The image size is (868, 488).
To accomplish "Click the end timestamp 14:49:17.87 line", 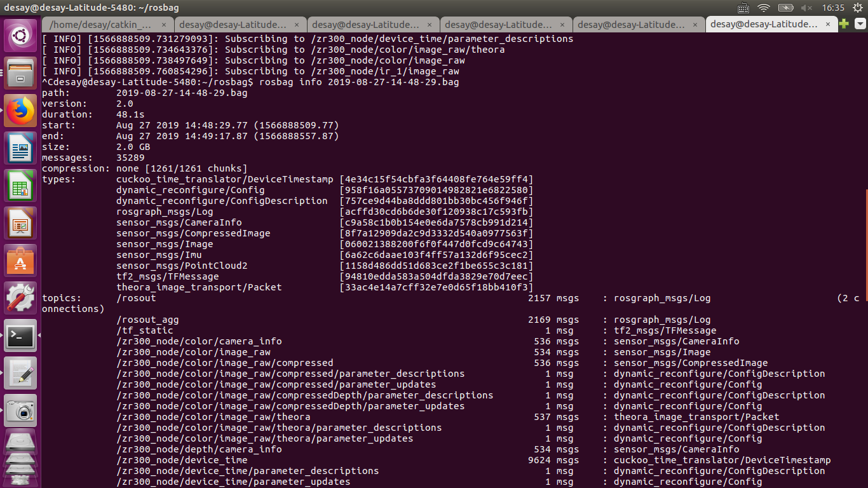I will point(227,136).
